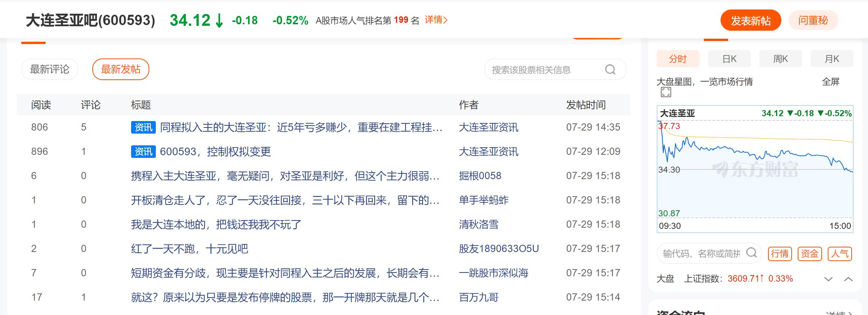The width and height of the screenshot is (868, 315).
Task: Click the magnifier icon in code search box
Action: pos(751,253)
